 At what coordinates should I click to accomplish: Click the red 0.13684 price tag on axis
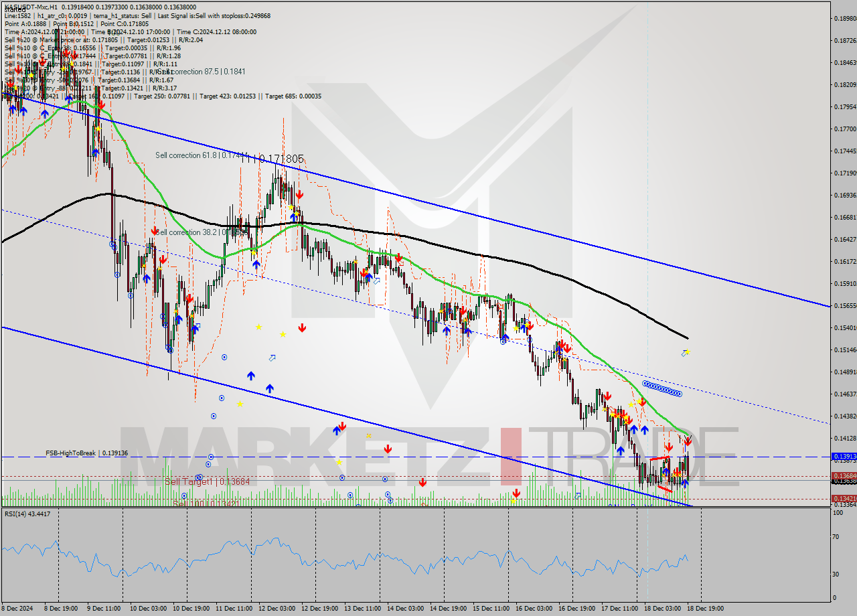pyautogui.click(x=843, y=476)
